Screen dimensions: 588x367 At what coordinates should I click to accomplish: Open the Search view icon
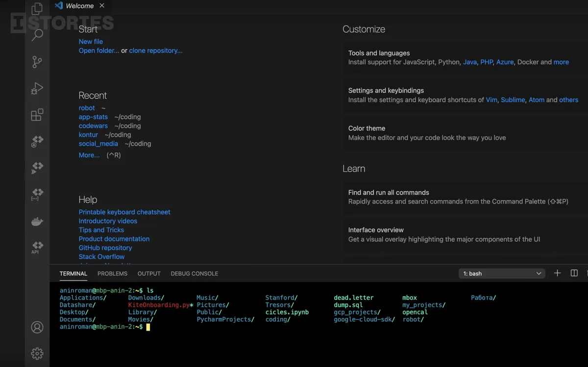click(x=37, y=35)
